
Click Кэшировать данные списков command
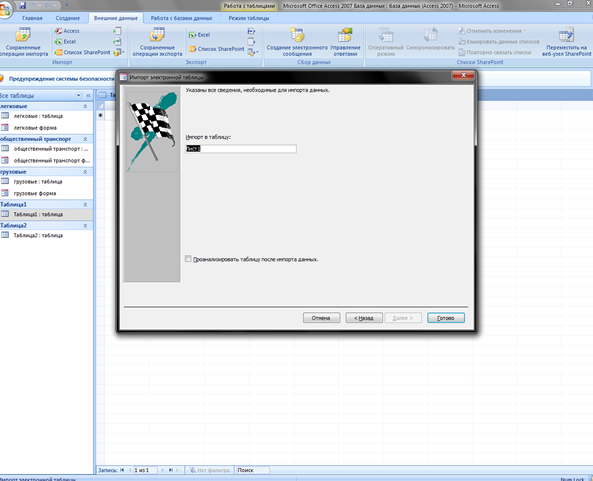pos(499,42)
